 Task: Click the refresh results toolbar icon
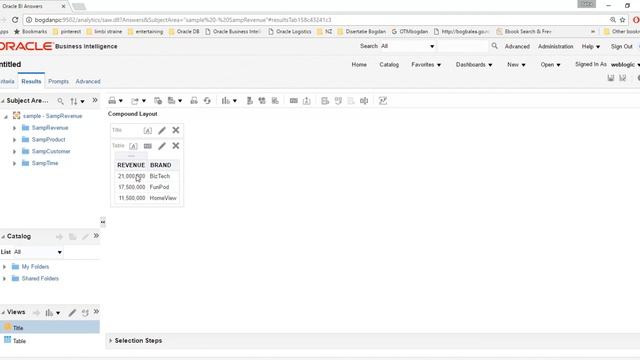tap(207, 101)
